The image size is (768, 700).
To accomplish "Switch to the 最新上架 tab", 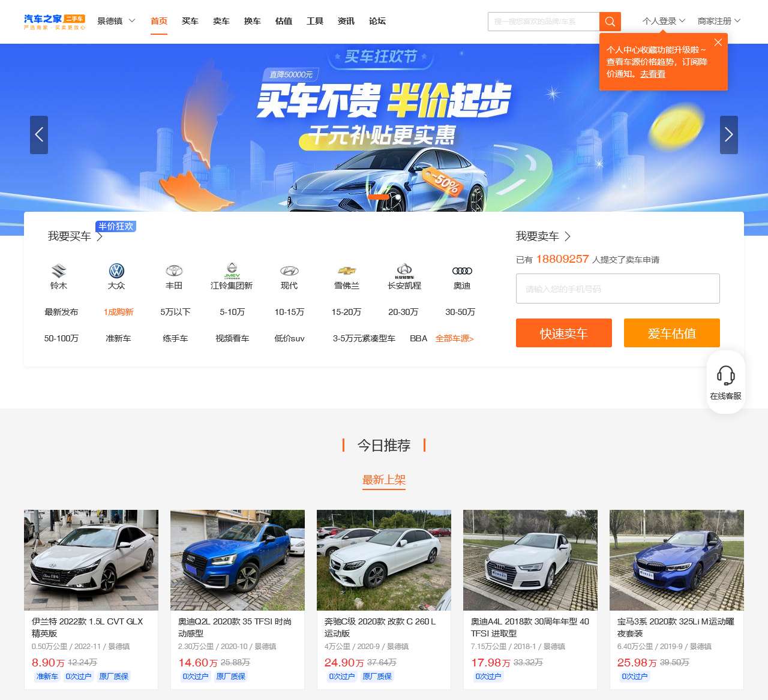I will pyautogui.click(x=384, y=480).
